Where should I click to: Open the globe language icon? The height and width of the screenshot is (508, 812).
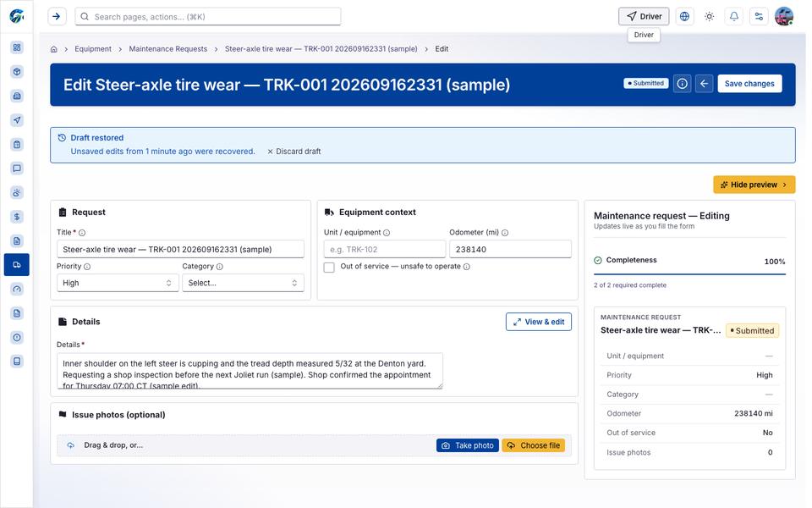pos(684,17)
